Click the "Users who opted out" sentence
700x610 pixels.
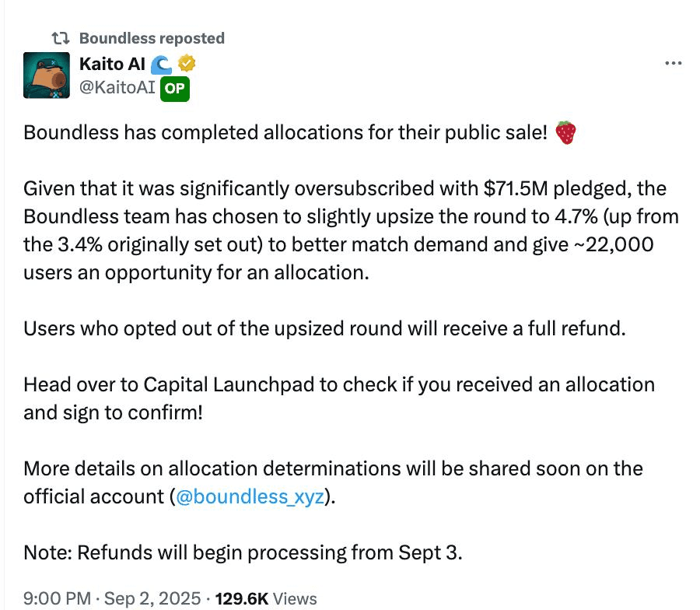pyautogui.click(x=324, y=328)
